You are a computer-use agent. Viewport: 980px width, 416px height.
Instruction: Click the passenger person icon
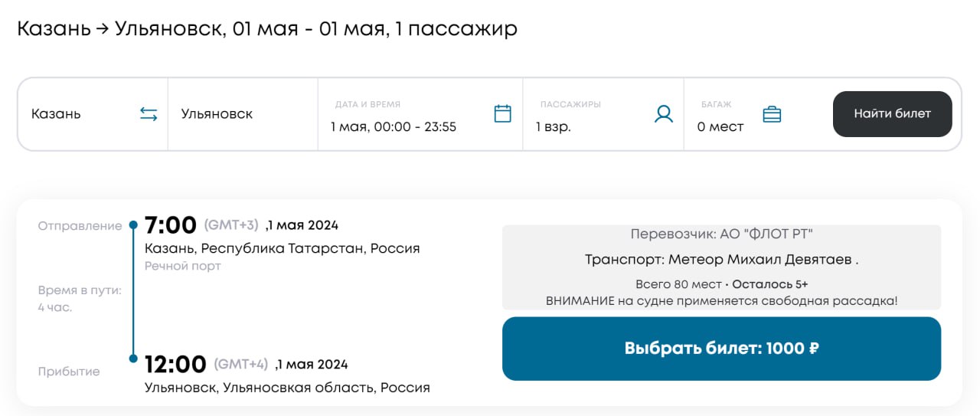click(663, 114)
